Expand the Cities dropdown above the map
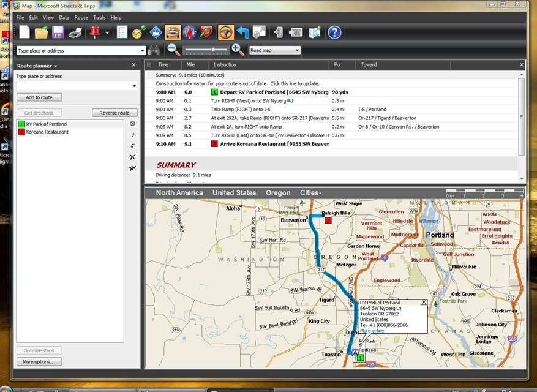This screenshot has width=537, height=392. pyautogui.click(x=310, y=193)
